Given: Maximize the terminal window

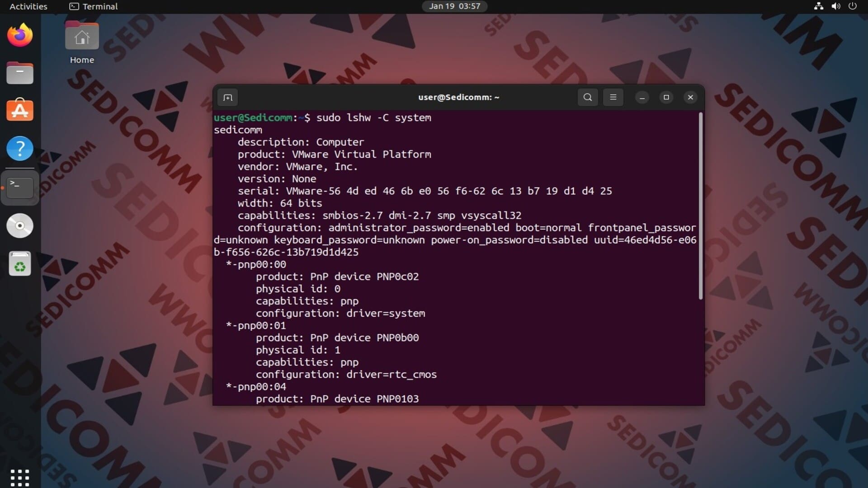Looking at the screenshot, I should (x=666, y=97).
